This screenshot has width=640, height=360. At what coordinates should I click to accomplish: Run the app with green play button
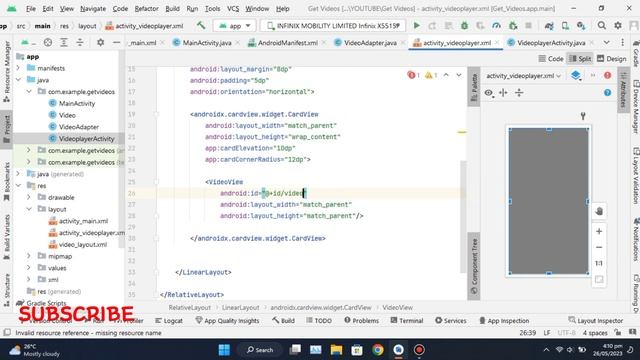click(x=416, y=26)
